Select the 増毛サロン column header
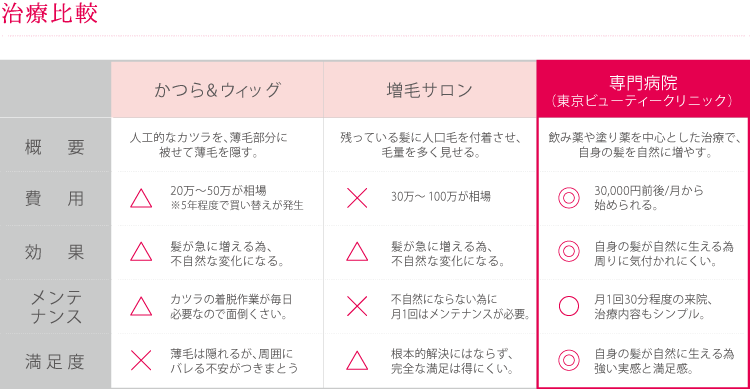 pos(430,89)
